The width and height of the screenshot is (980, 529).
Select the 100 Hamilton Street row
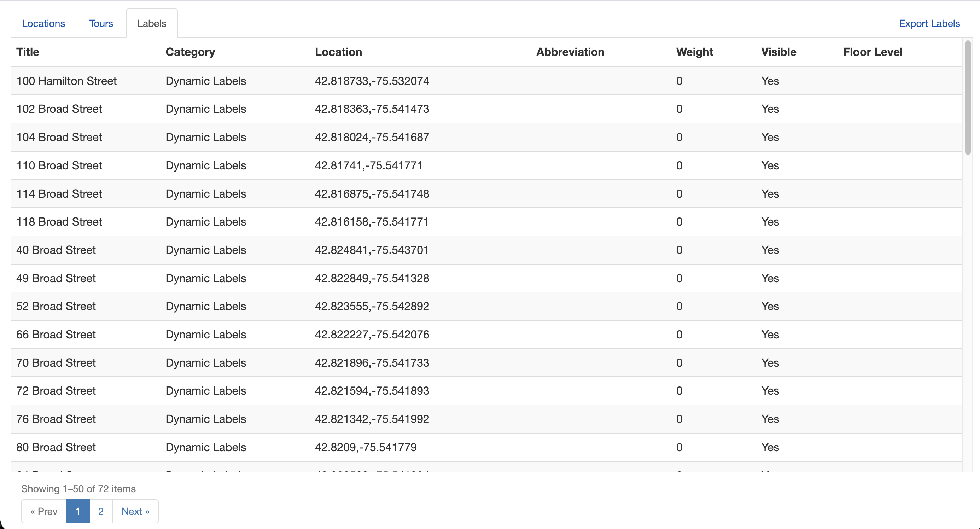[66, 81]
